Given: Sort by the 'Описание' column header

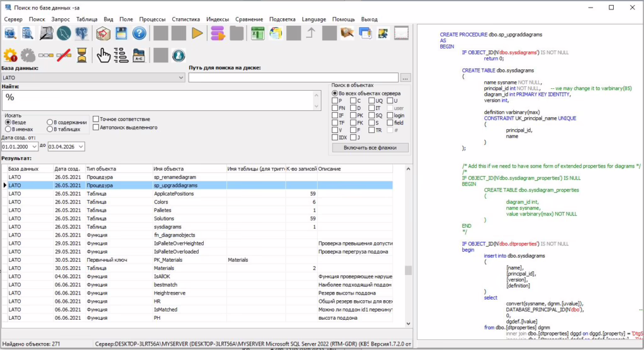Looking at the screenshot, I should point(355,169).
